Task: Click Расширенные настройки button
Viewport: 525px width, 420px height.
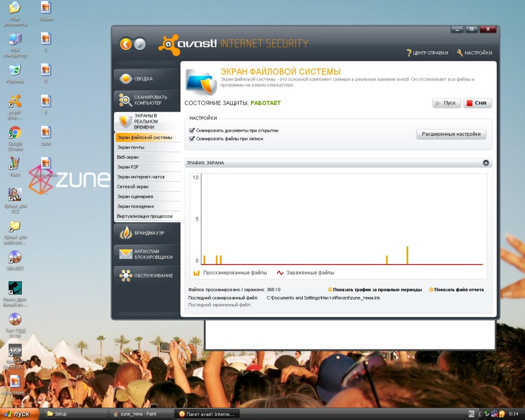Action: 451,134
